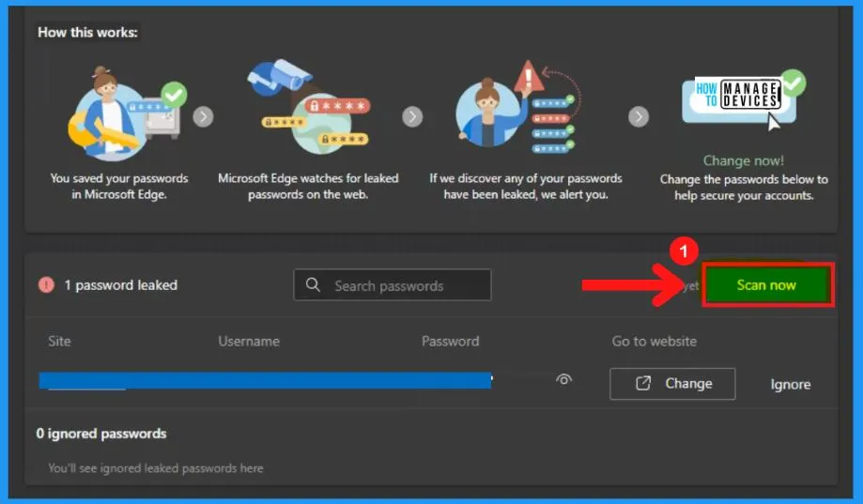Click the 'How this works:' heading

click(x=87, y=33)
